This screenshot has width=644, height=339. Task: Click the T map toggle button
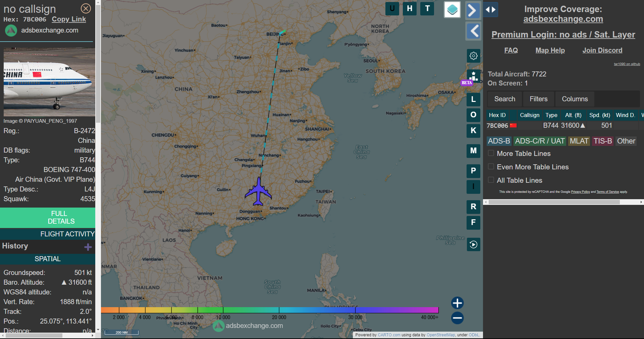[427, 9]
